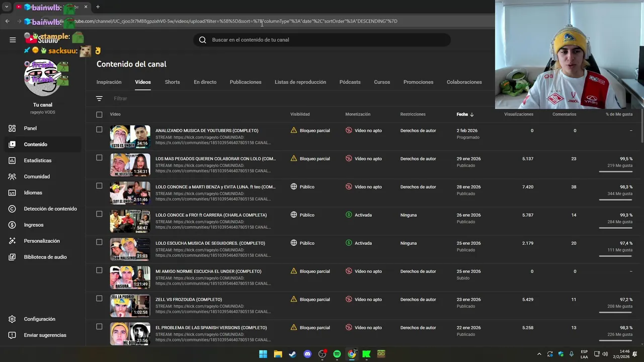The image size is (644, 362).
Task: Open ZELL VS FROZOUDA video title link
Action: 189,300
